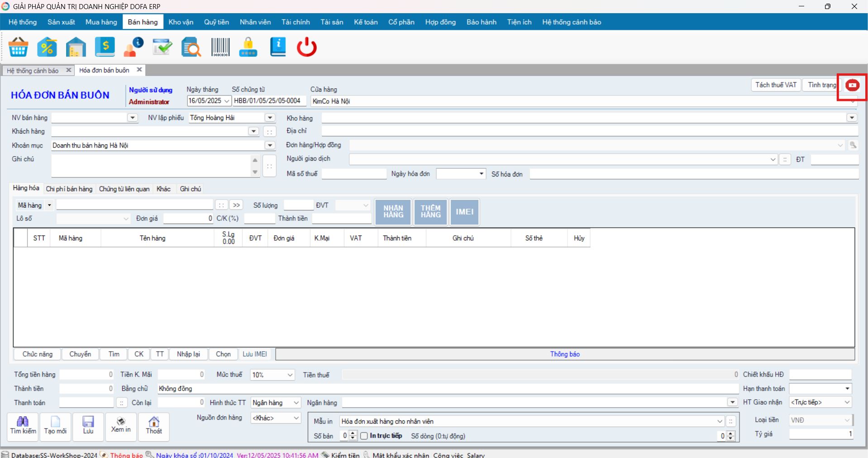Close the Hệ thống cảnh báo tab
Screen dimensions: 868x458
[x=68, y=70]
